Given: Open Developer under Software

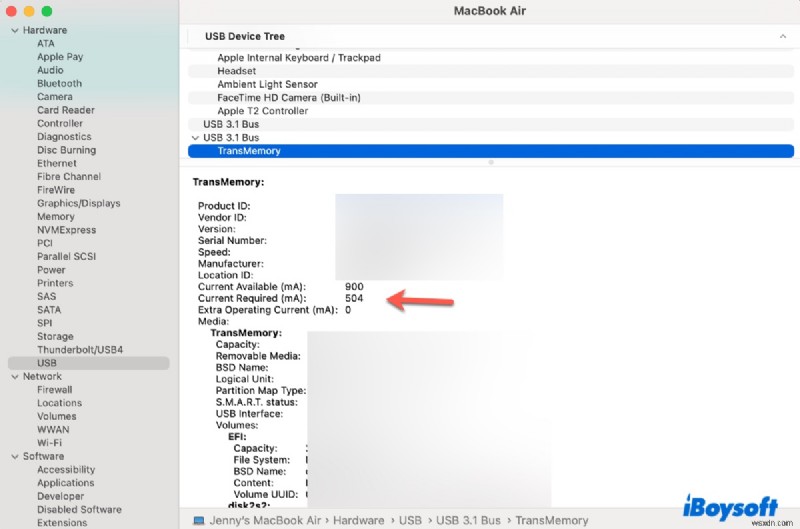Looking at the screenshot, I should [60, 496].
